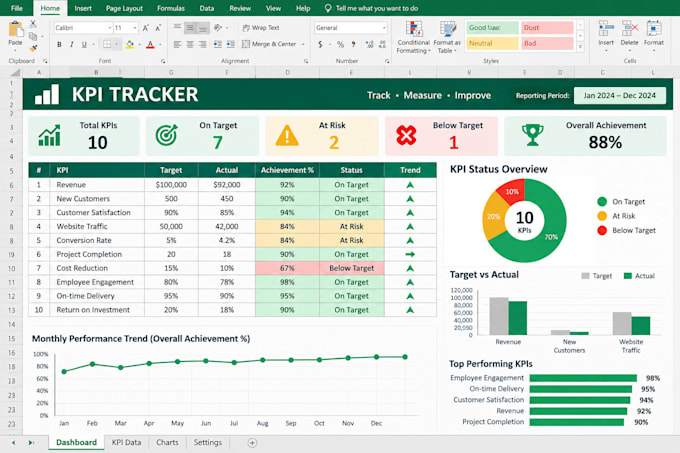
Task: Apply the Percent Style icon
Action: click(340, 44)
